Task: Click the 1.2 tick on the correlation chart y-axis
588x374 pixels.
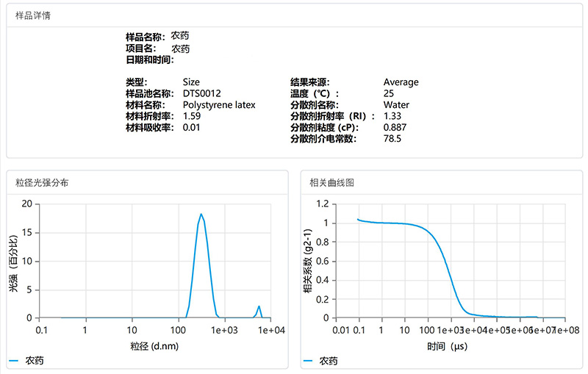Action: (323, 204)
